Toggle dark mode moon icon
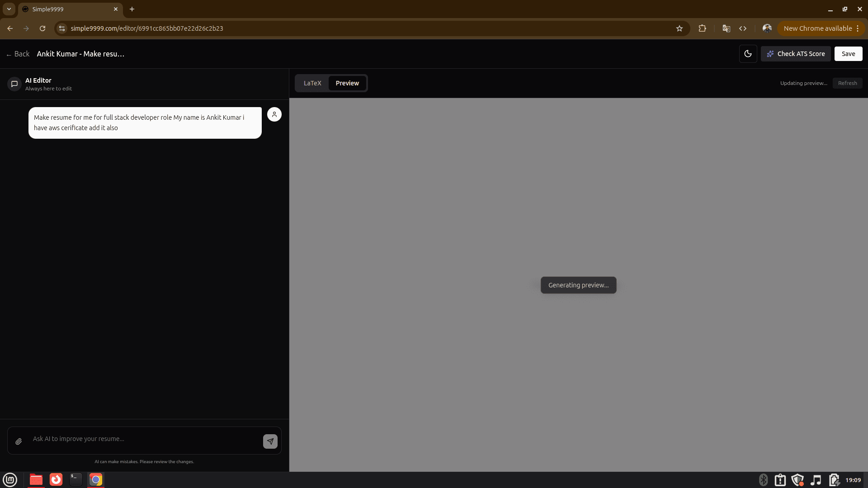This screenshot has height=488, width=868. 748,54
